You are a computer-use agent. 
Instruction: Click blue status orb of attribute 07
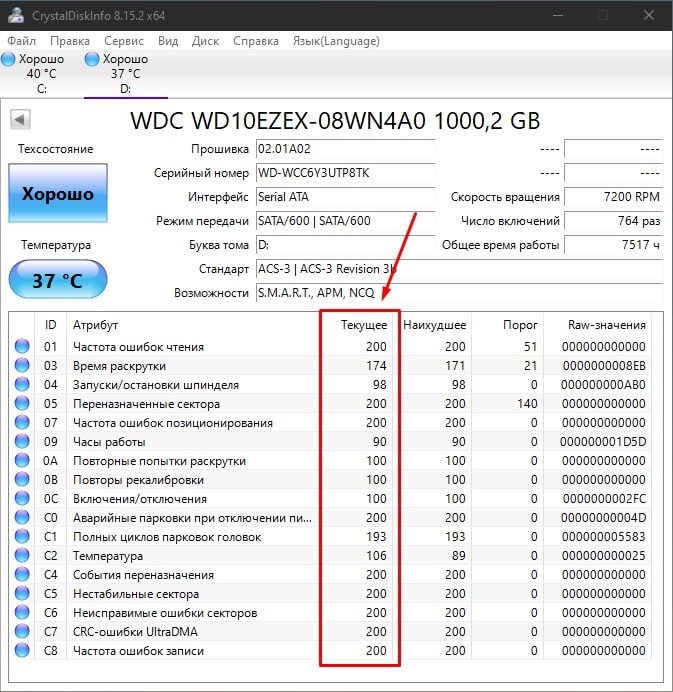pos(22,422)
